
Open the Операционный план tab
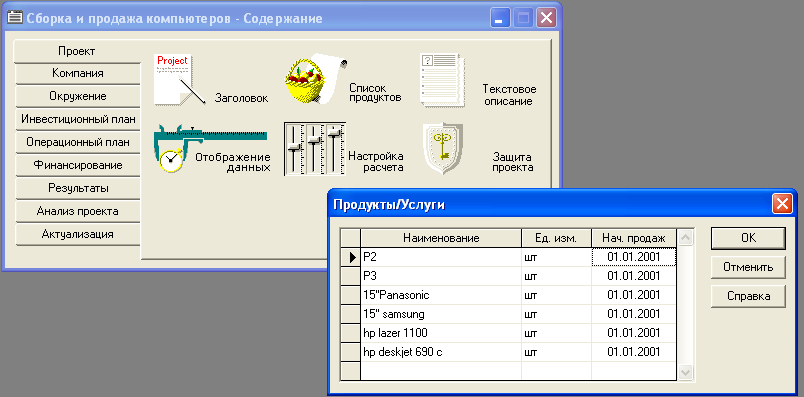[77, 142]
